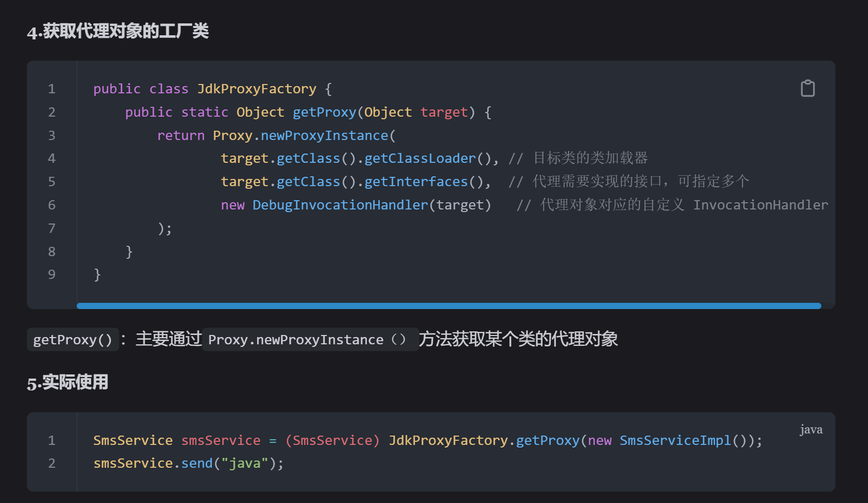The image size is (868, 503).
Task: Click line number 9 in the first code block
Action: [x=52, y=275]
